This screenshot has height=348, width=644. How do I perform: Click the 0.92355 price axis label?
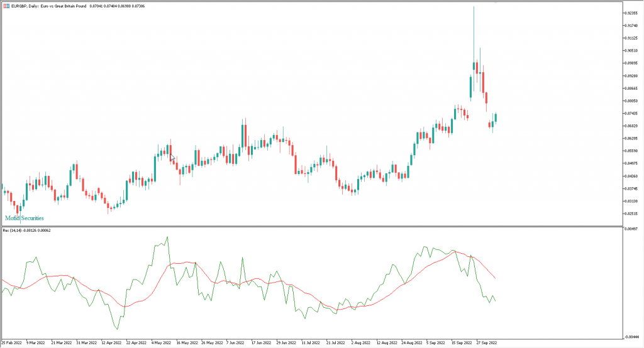coord(630,13)
